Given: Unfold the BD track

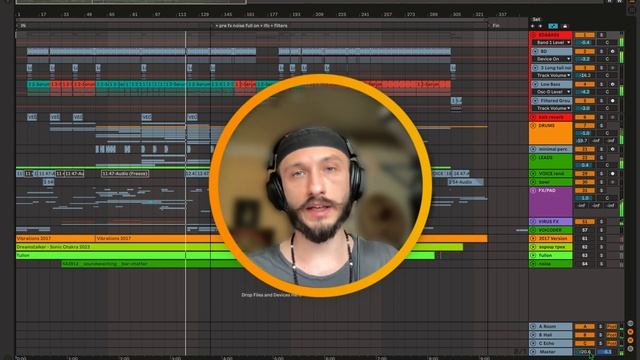Looking at the screenshot, I should point(535,51).
